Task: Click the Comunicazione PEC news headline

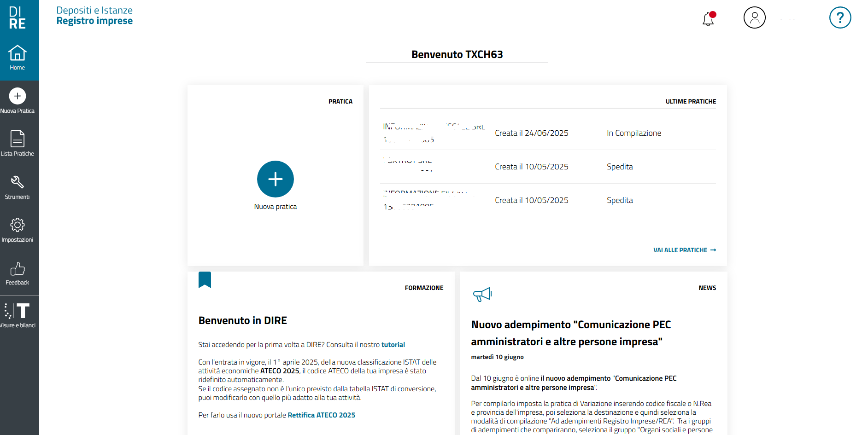Action: pyautogui.click(x=571, y=333)
